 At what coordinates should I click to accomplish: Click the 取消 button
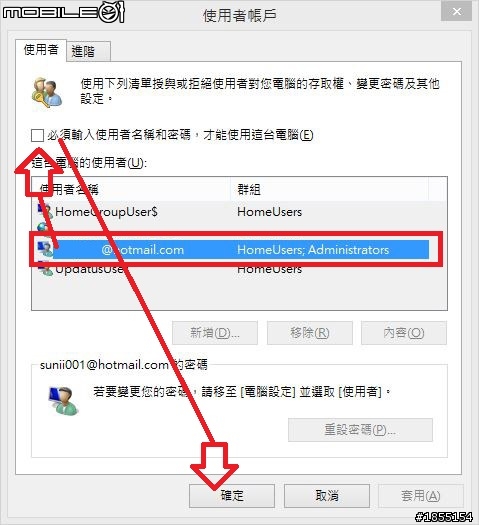coord(327,496)
